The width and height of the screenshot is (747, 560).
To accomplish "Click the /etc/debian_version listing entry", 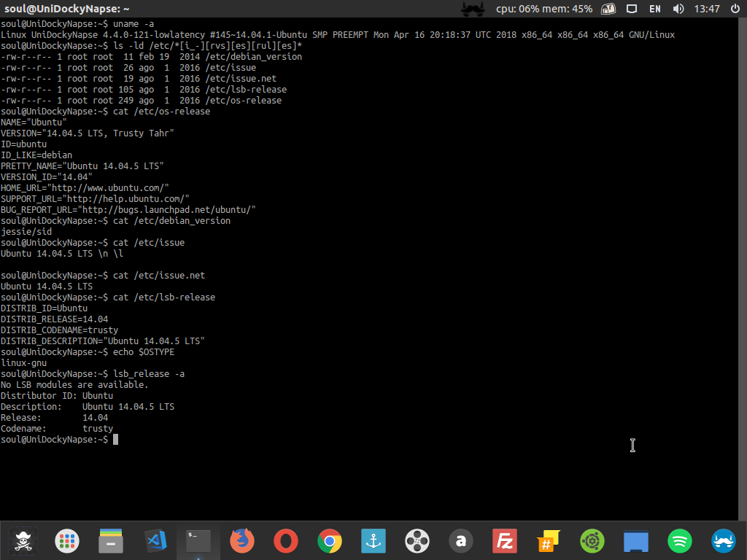I will coord(254,57).
